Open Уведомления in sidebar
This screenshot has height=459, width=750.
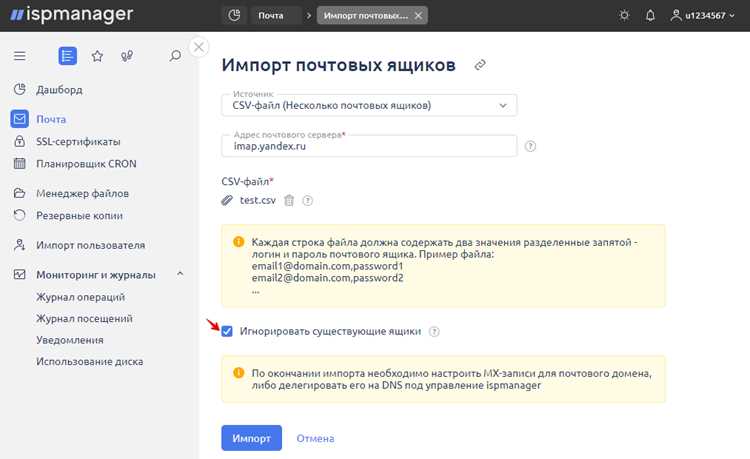(70, 340)
